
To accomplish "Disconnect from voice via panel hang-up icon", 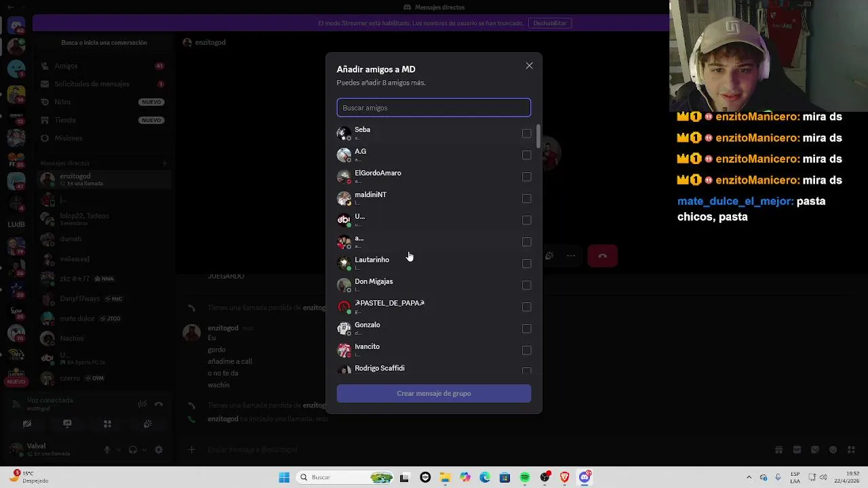I will pyautogui.click(x=159, y=405).
